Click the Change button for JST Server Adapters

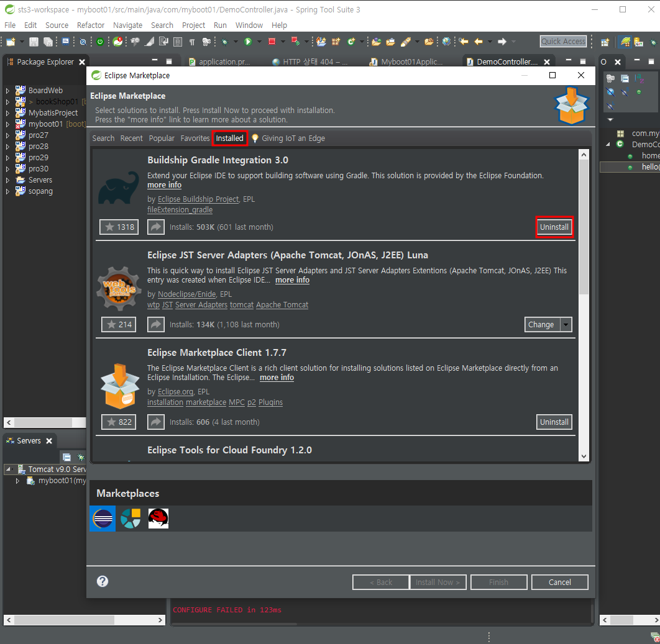tap(542, 325)
